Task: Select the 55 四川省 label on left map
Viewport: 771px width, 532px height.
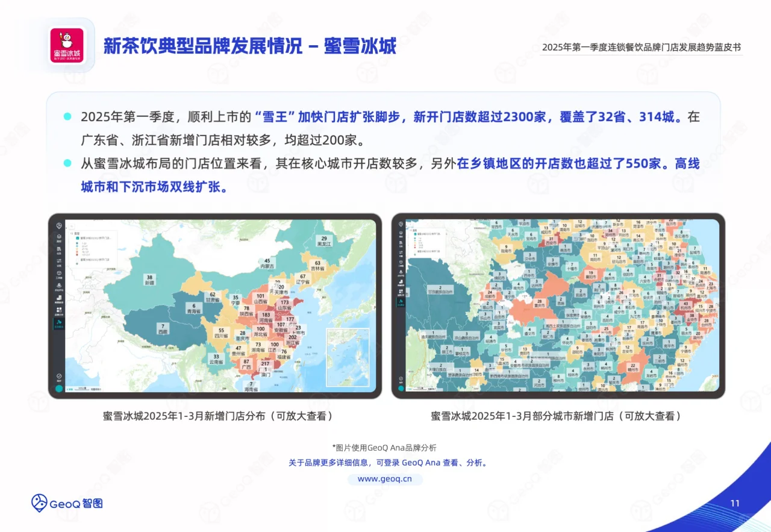Action: [x=222, y=334]
